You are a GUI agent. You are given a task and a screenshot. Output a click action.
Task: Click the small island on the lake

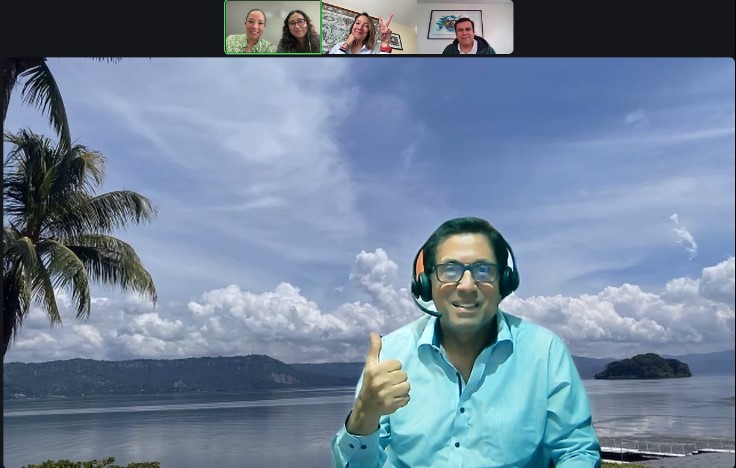pyautogui.click(x=643, y=367)
